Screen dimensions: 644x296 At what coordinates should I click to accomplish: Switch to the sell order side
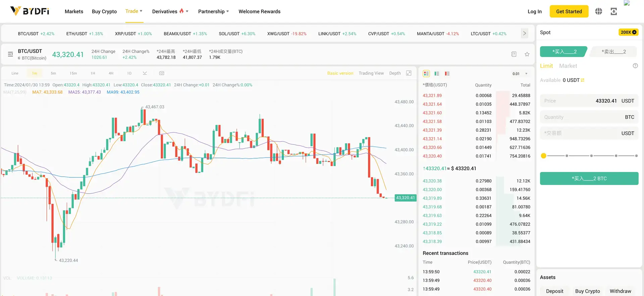tap(613, 52)
